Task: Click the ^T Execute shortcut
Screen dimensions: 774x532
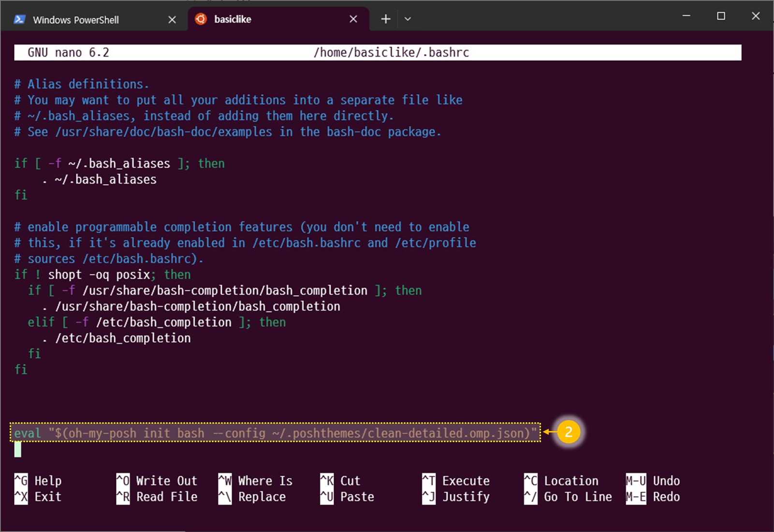Action: 456,481
